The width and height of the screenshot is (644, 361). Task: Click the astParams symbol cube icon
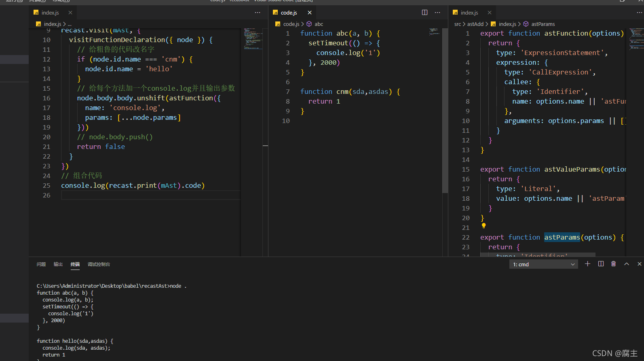[x=526, y=24]
